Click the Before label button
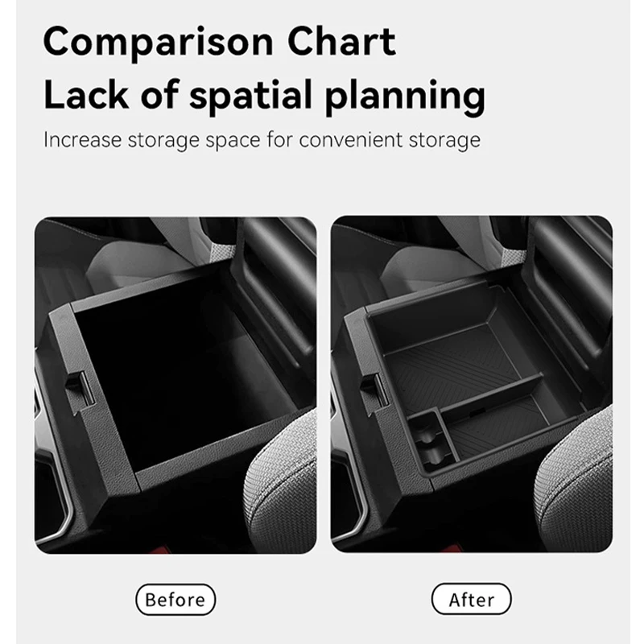The width and height of the screenshot is (644, 644). pos(175,600)
